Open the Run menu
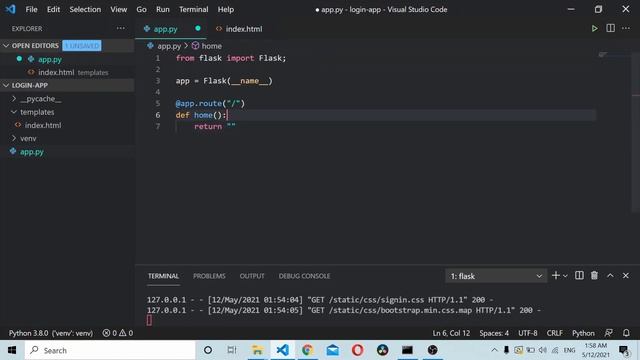The height and width of the screenshot is (360, 640). pos(162,9)
